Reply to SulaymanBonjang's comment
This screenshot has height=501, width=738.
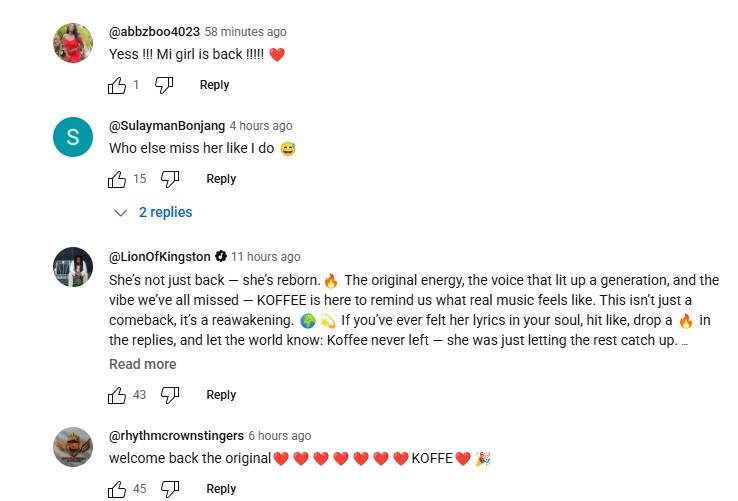click(221, 179)
